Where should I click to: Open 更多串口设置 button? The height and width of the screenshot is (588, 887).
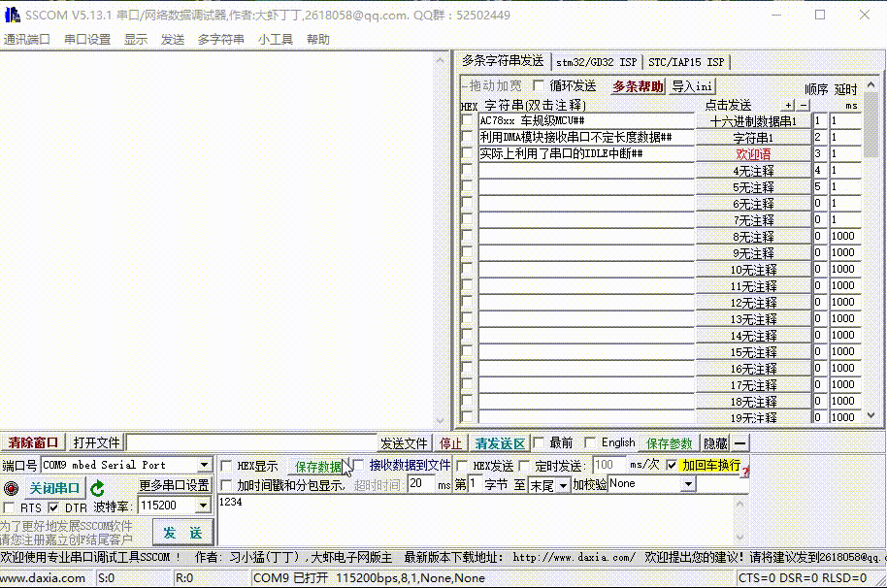coord(175,485)
